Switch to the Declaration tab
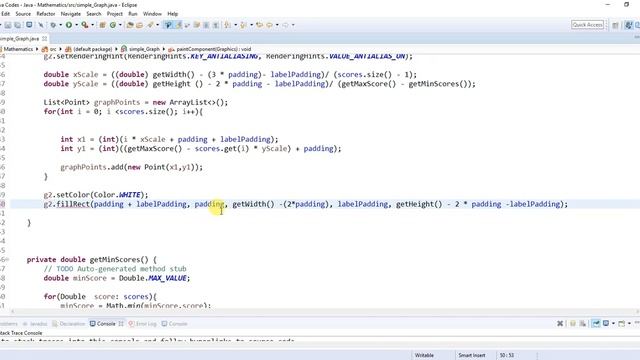The height and width of the screenshot is (360, 640). click(x=69, y=324)
